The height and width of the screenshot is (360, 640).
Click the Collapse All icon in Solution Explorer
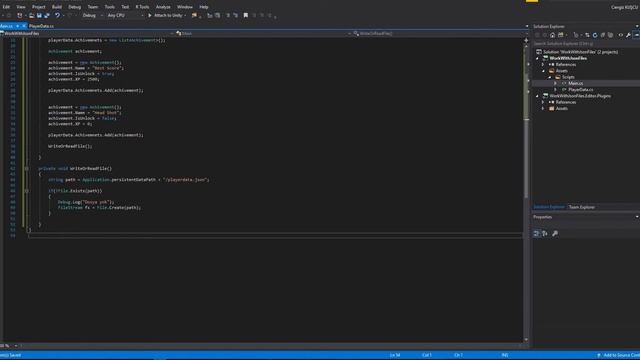coord(603,35)
